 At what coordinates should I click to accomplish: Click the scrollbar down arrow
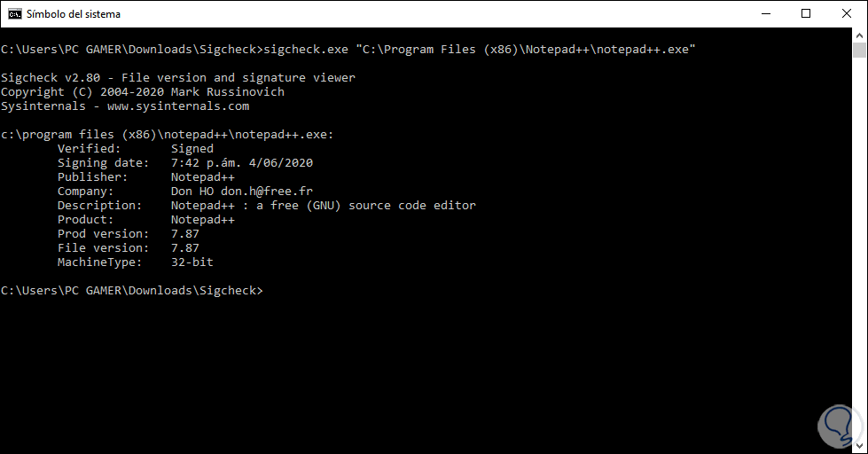pos(860,446)
